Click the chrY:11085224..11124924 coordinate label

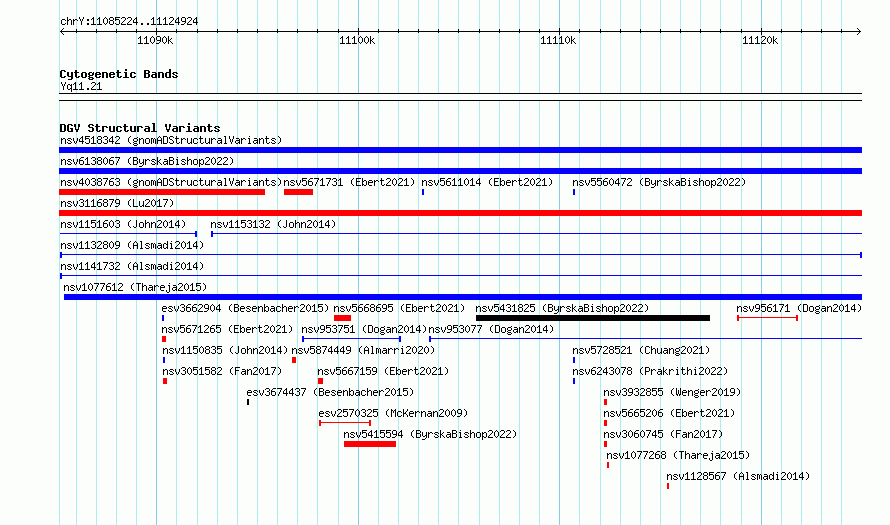pyautogui.click(x=129, y=21)
